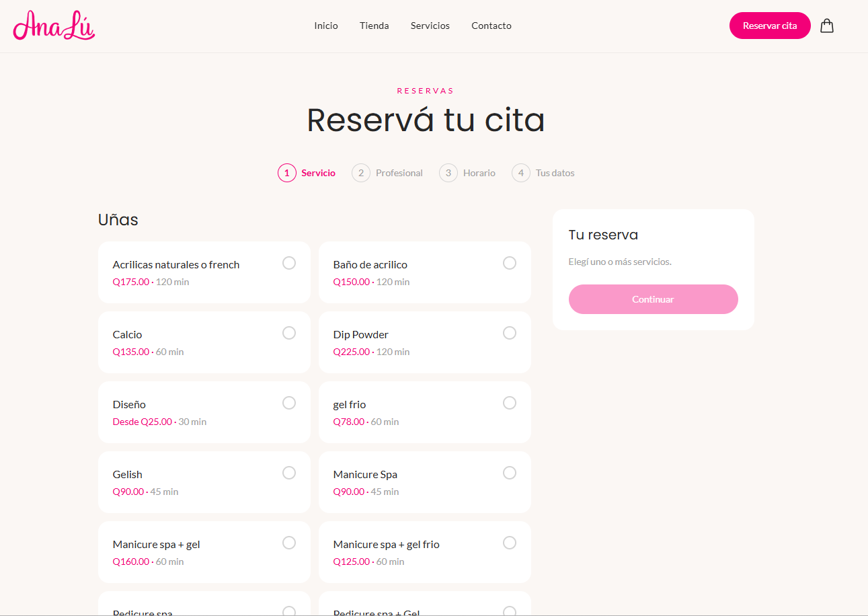Open the shopping bag cart icon

click(x=827, y=26)
